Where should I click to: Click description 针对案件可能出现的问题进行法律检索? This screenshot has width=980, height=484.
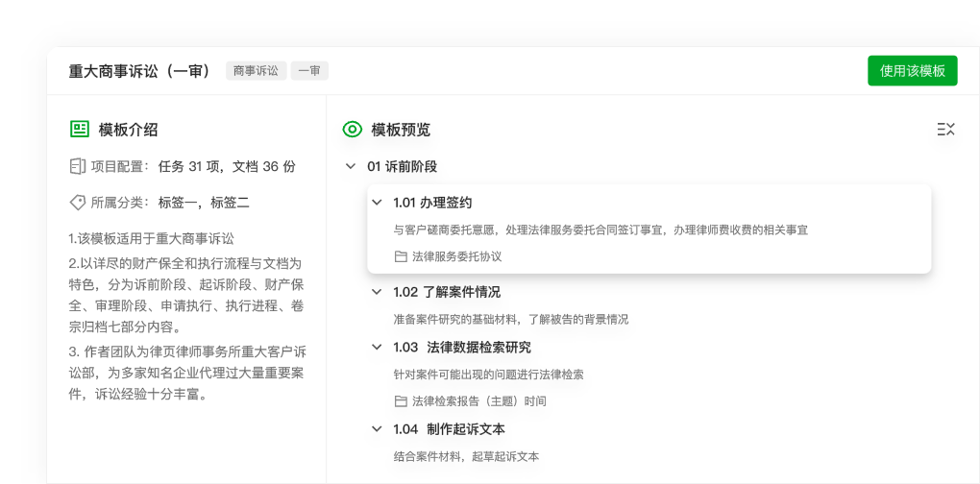coord(489,375)
